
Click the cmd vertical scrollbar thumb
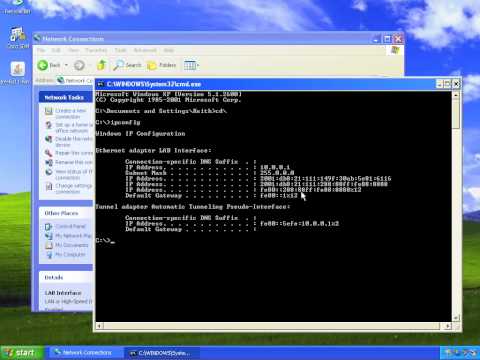coord(456,113)
